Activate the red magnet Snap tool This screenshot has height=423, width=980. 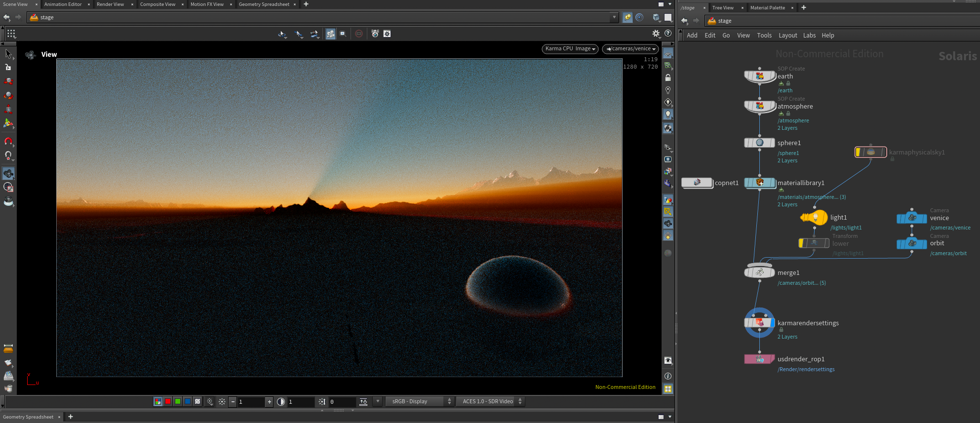tap(8, 142)
